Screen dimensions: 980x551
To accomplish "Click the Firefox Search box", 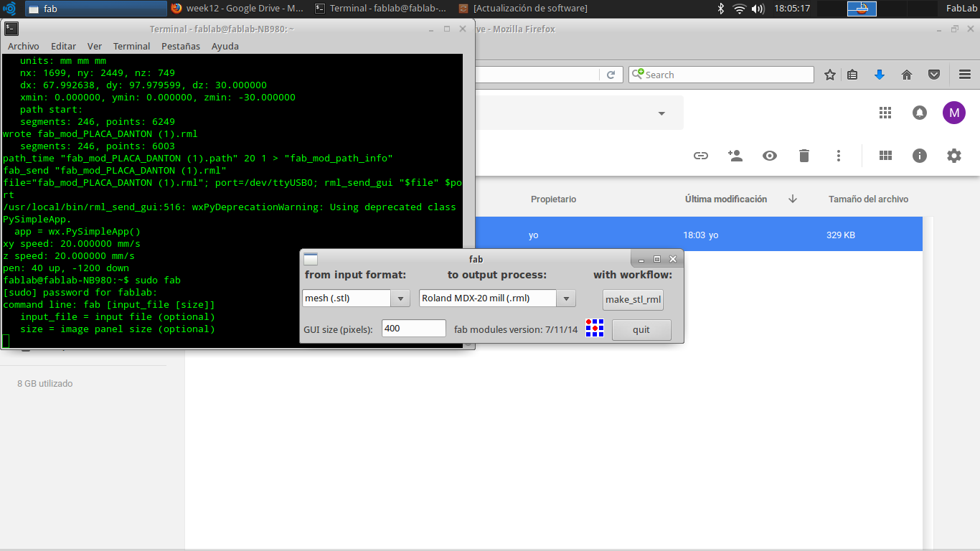I will 721,75.
